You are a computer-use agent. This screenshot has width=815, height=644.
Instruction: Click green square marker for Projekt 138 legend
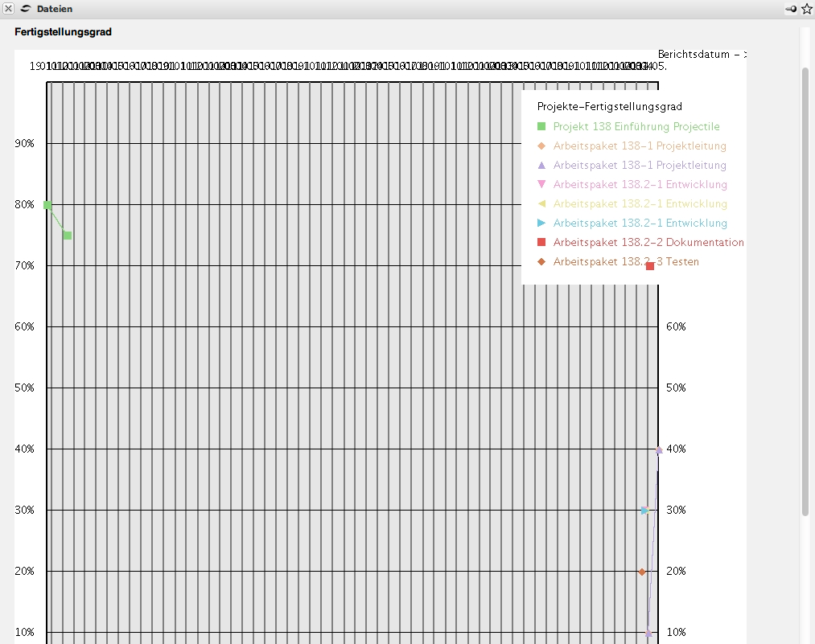541,126
